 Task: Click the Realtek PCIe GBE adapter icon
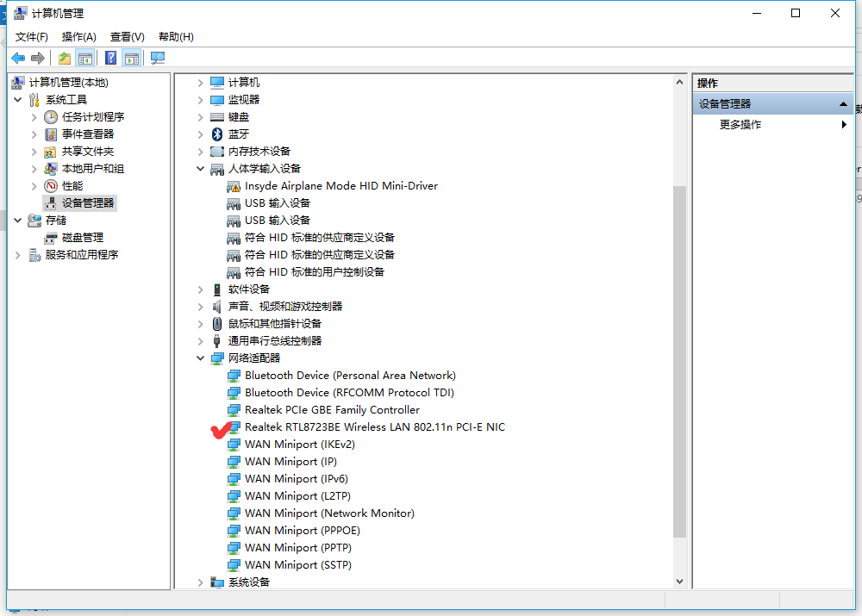pyautogui.click(x=234, y=410)
